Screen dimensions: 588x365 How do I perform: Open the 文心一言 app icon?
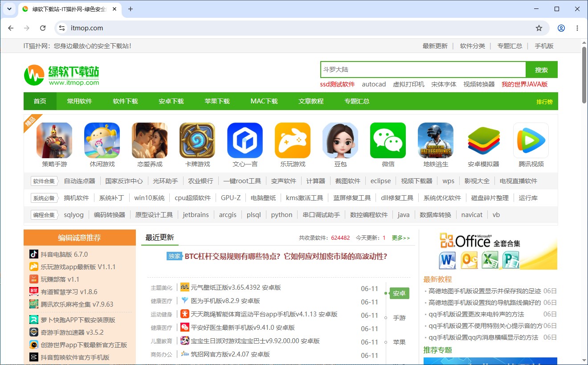245,140
